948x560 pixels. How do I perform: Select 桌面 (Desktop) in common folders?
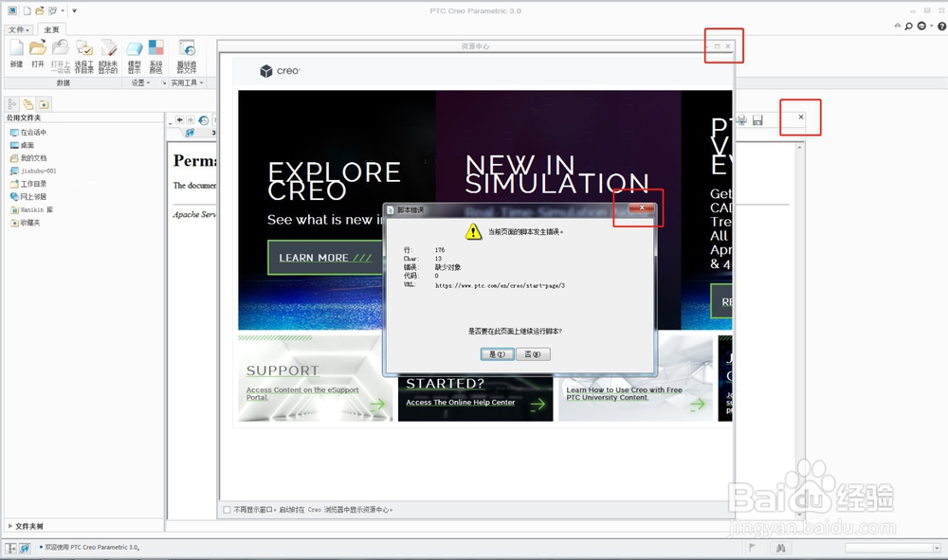(27, 145)
